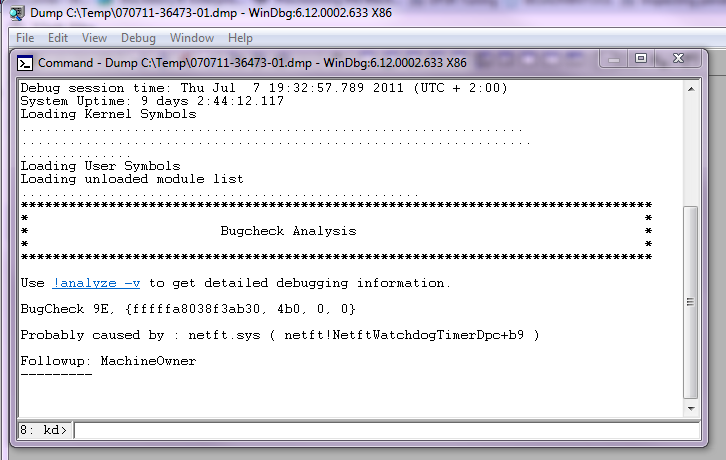Screen dimensions: 726x460
Task: Minimize the Command window
Action: click(x=614, y=59)
